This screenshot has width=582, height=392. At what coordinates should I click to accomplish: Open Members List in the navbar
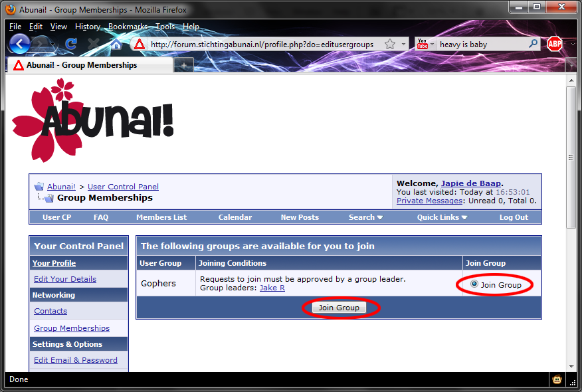click(161, 217)
